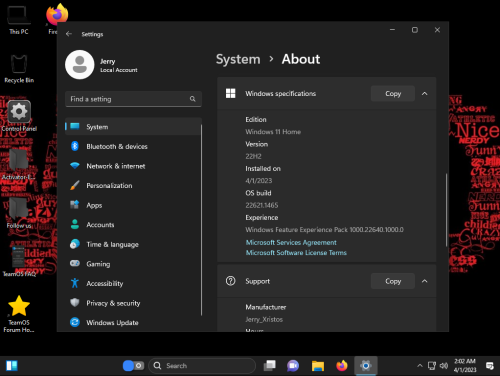Select the Windows Feature Experience Pack text
The image size is (500, 376).
[x=324, y=230]
